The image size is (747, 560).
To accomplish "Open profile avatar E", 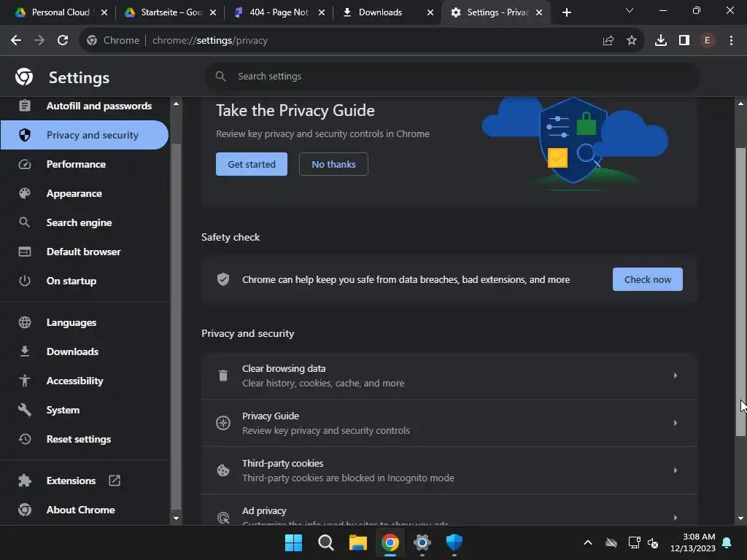I will 708,41.
